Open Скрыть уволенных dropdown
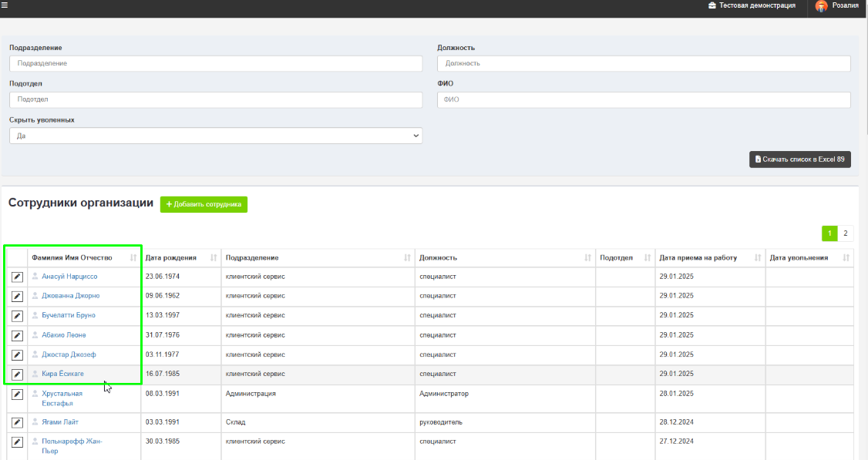 (x=216, y=136)
